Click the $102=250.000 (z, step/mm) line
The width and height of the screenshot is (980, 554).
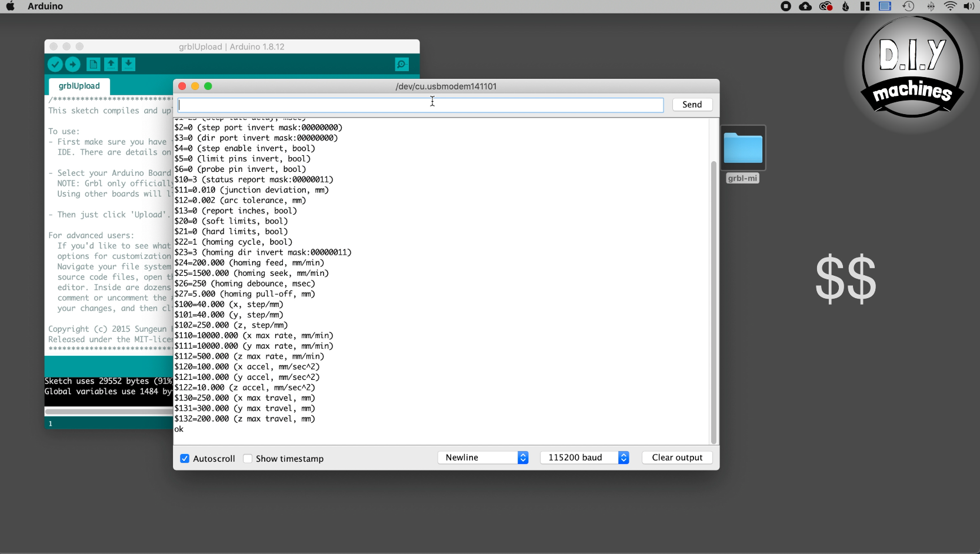click(231, 325)
